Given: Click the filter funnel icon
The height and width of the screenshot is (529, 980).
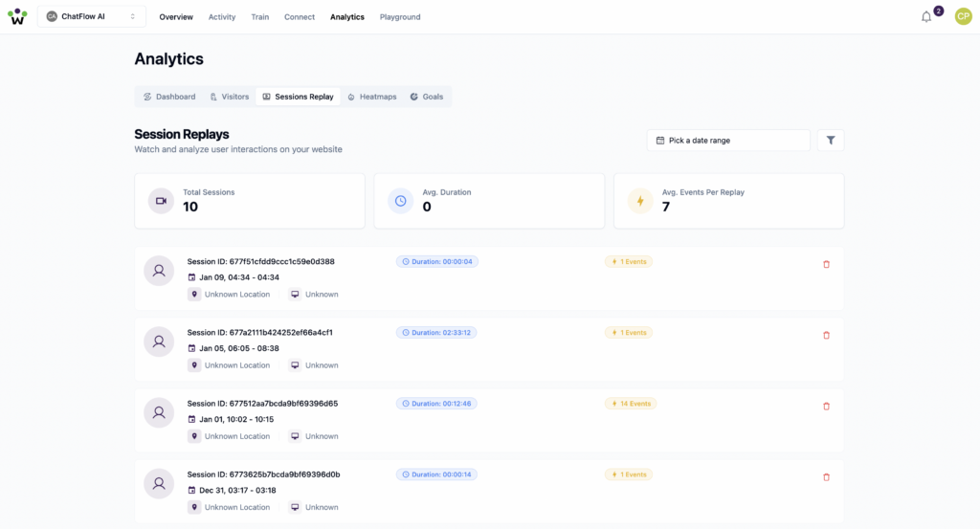Looking at the screenshot, I should [830, 141].
